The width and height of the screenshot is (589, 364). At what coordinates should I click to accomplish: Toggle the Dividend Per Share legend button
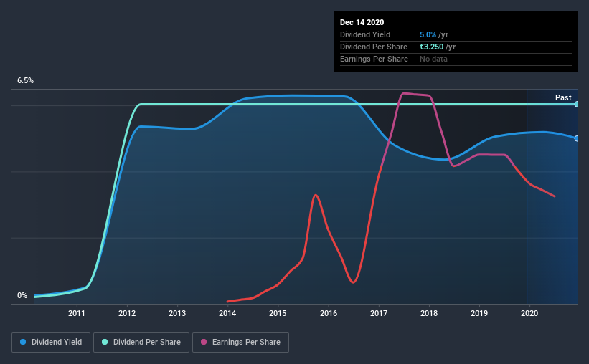tap(141, 343)
